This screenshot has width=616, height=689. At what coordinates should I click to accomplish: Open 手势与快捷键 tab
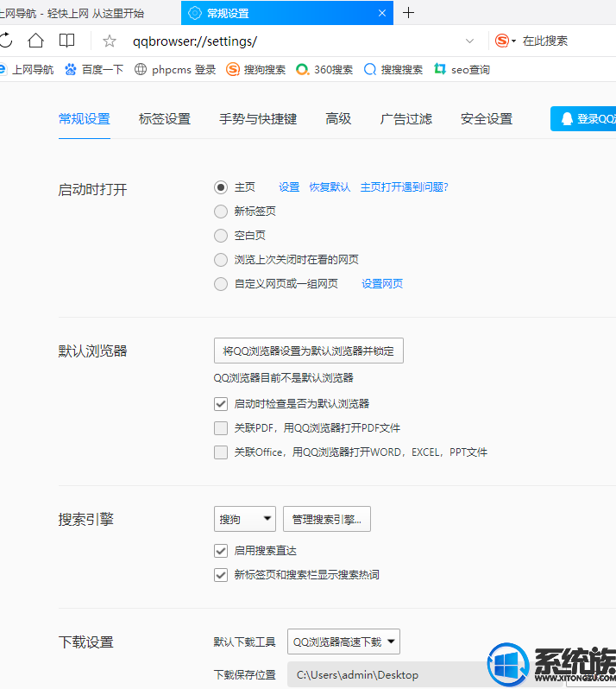258,119
